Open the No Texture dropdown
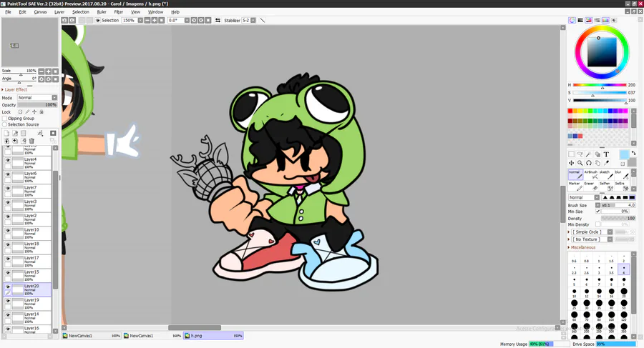Screen dimensions: 644x348 (592, 239)
